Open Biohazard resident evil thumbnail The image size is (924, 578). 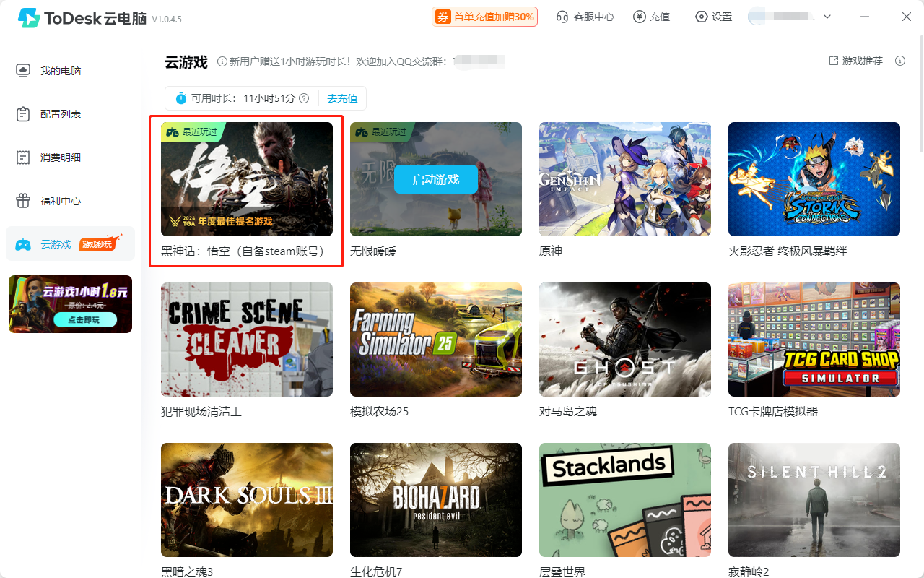(x=436, y=500)
